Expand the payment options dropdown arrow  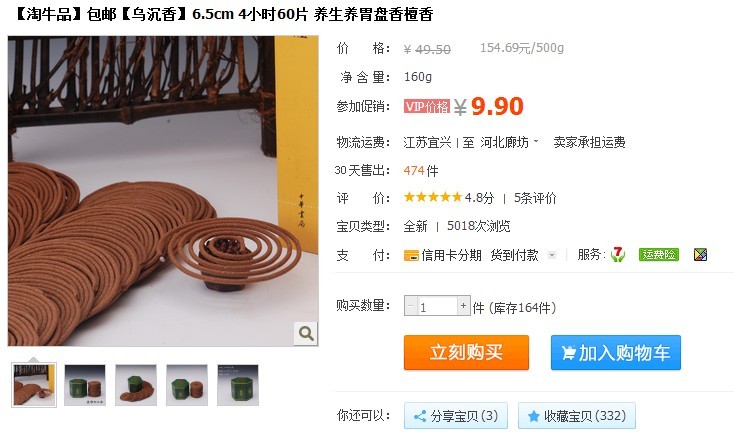(x=552, y=255)
